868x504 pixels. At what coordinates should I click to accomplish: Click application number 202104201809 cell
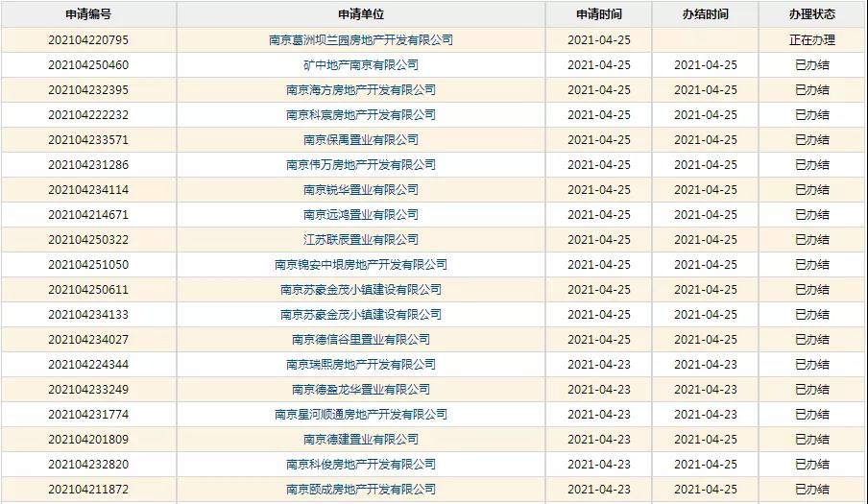click(x=88, y=440)
